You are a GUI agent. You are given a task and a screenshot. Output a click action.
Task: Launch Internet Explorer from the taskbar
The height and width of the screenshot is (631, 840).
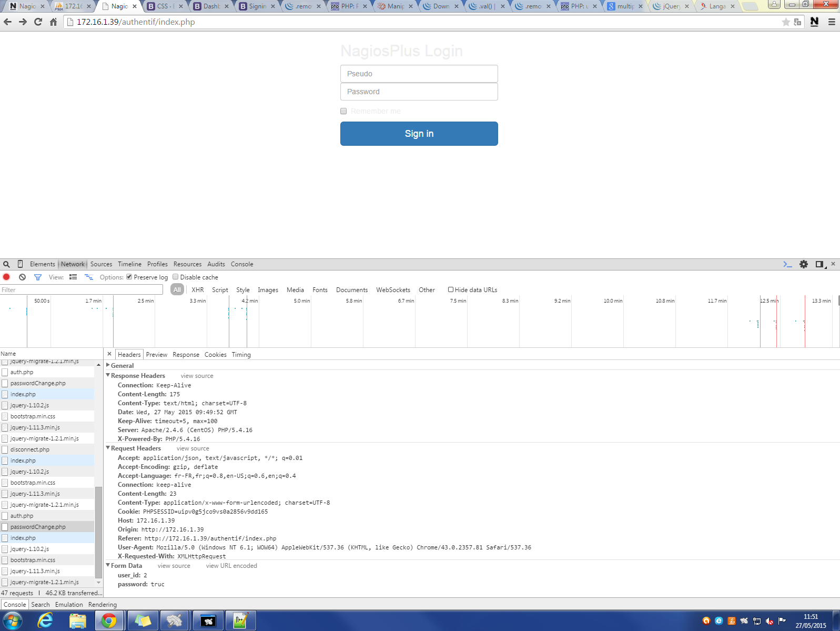coord(46,621)
